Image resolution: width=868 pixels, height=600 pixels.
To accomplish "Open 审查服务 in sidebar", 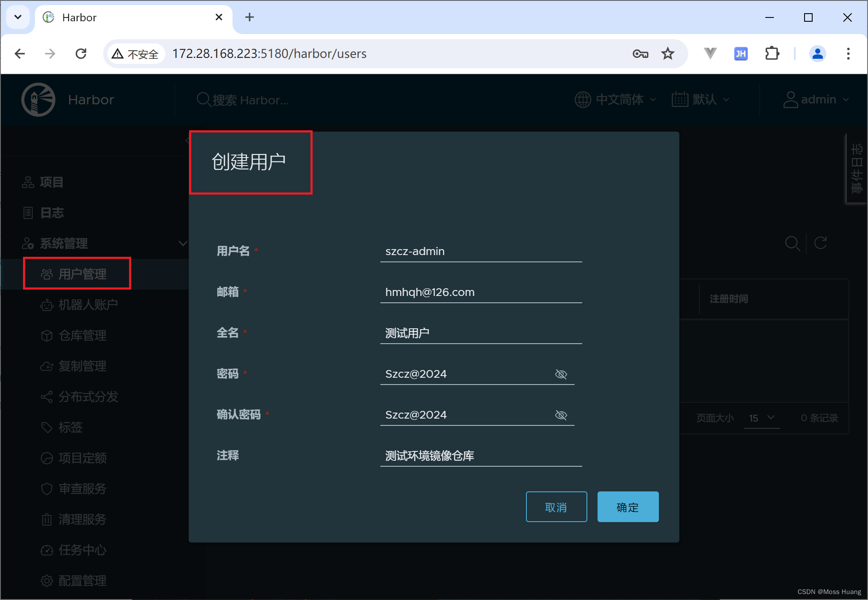I will [82, 489].
